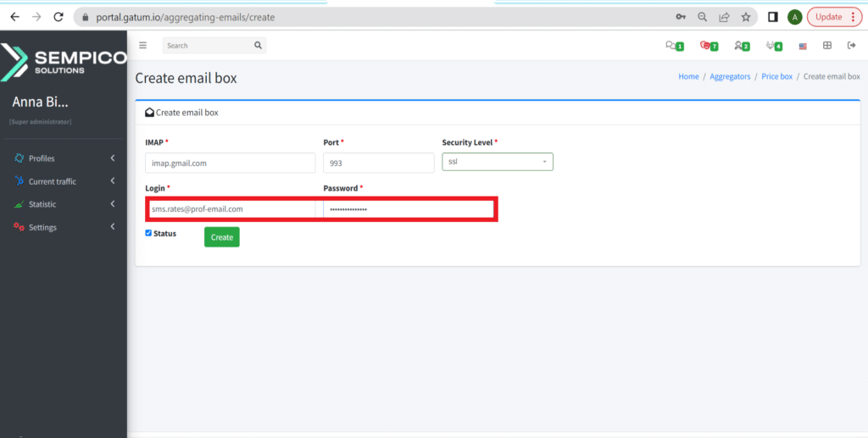Click the Settings gears icon
The image size is (868, 438).
19,227
